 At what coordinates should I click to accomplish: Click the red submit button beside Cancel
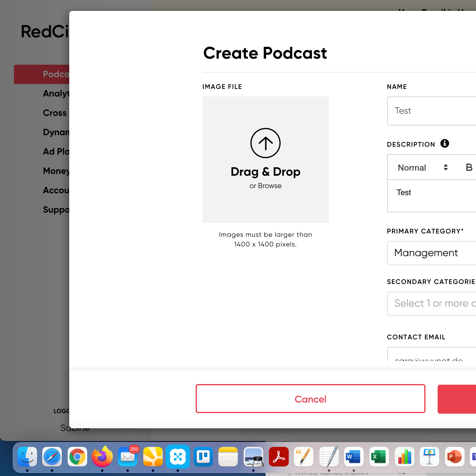click(457, 399)
